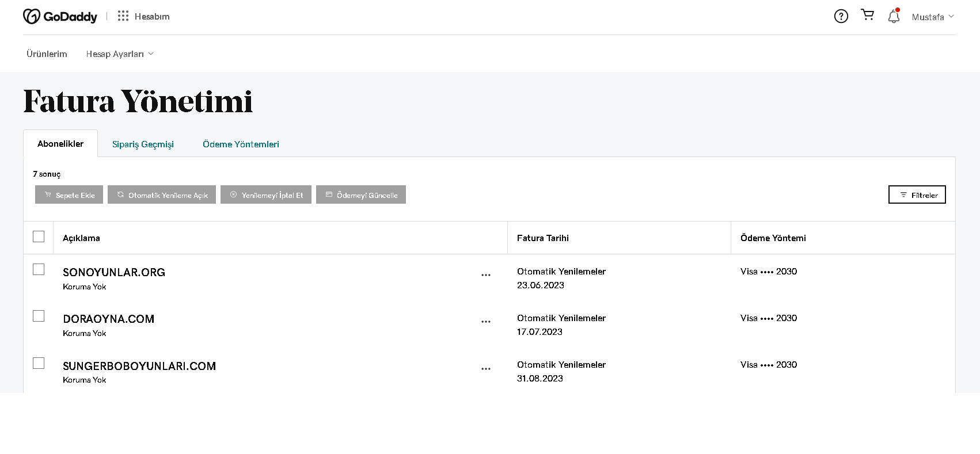Open the help question mark icon
This screenshot has height=454, width=980.
(841, 16)
